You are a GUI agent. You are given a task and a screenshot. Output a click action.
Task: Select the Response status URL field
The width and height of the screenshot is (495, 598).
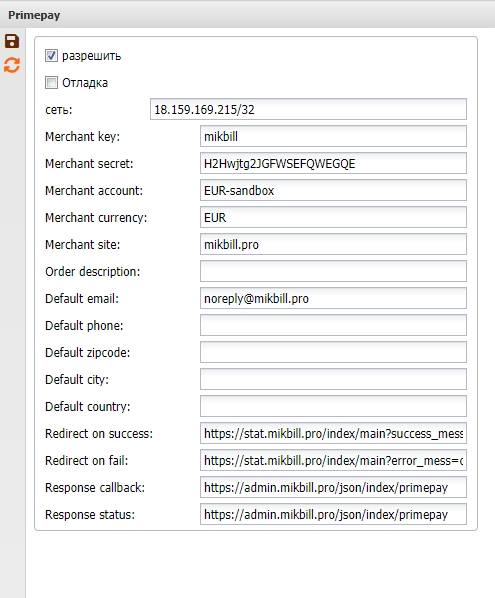click(x=333, y=514)
